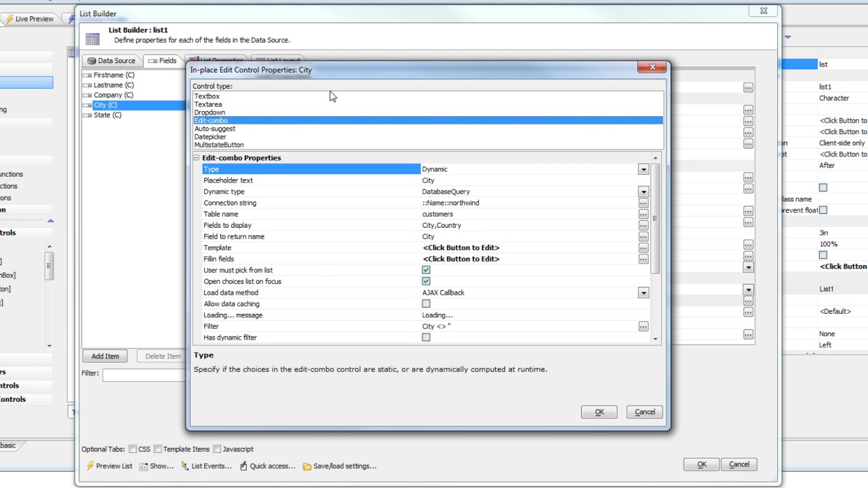Viewport: 868px width, 488px height.
Task: Enable Allow data caching checkbox
Action: coord(426,304)
